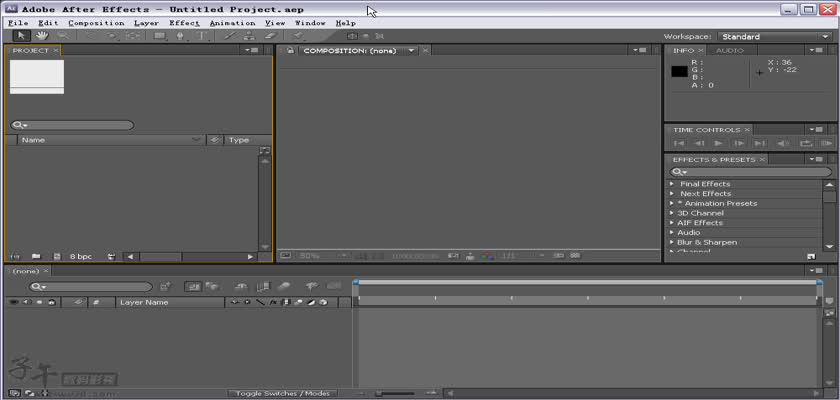The image size is (840, 400).
Task: Click the Graph Editor button in timeline
Action: [x=334, y=286]
